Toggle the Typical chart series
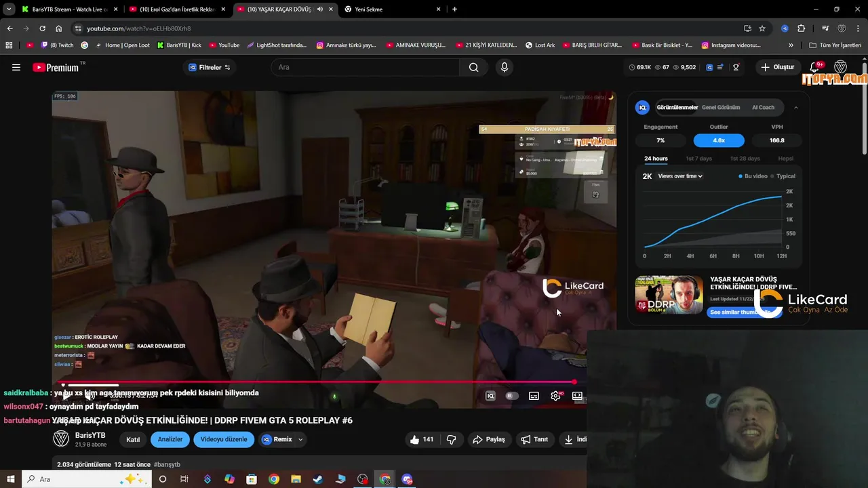The height and width of the screenshot is (488, 868). point(783,176)
